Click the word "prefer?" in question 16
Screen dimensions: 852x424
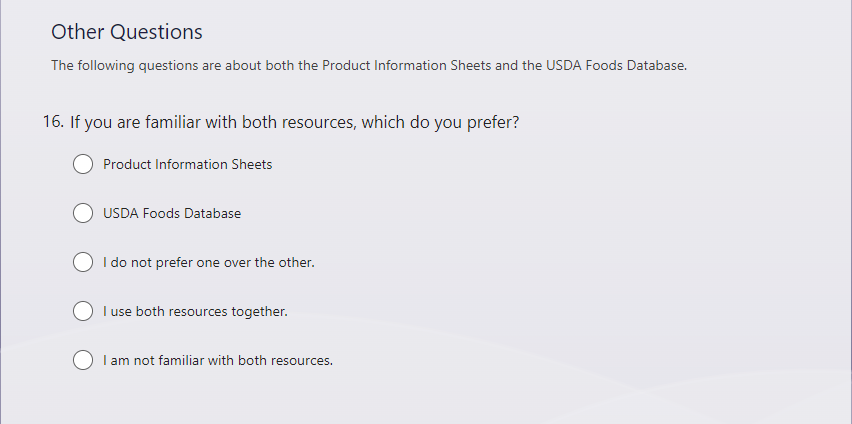[x=493, y=123]
